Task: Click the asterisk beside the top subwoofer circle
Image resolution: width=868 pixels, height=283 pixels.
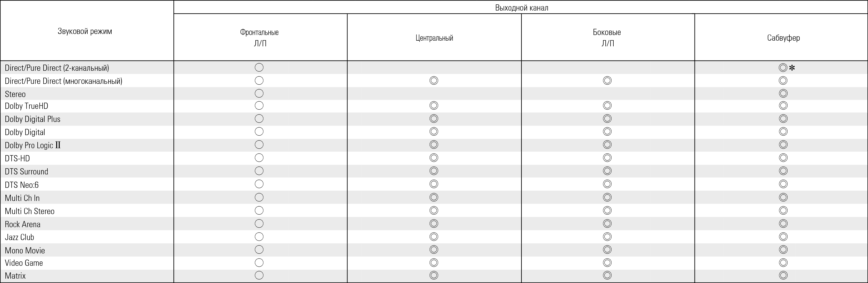Action: pos(792,68)
